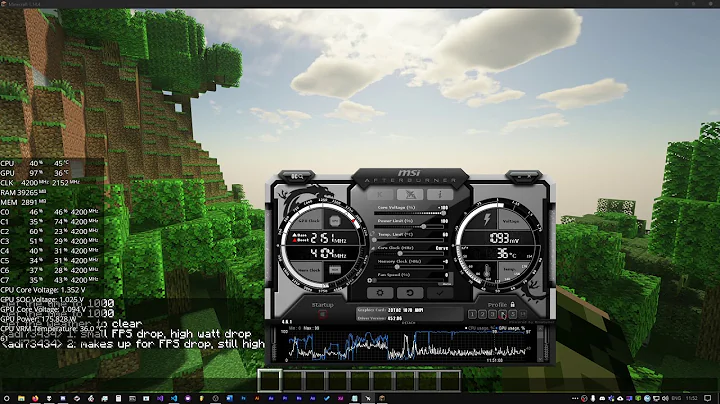Click the MSI fighter-jet logo button between K and i

410,194
